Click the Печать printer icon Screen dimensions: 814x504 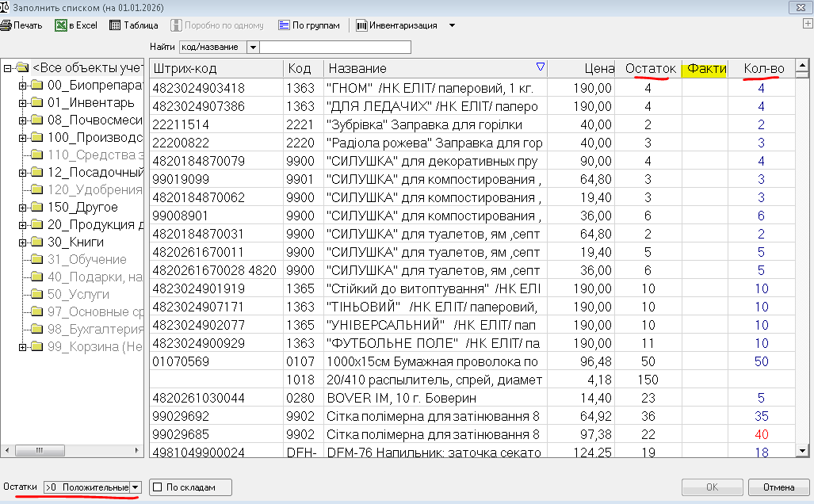(x=5, y=25)
